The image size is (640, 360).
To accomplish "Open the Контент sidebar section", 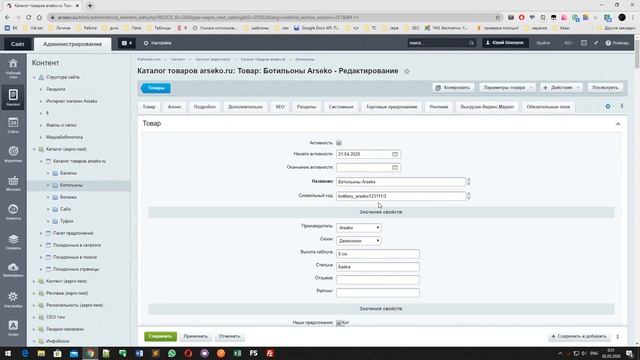I will (x=13, y=97).
